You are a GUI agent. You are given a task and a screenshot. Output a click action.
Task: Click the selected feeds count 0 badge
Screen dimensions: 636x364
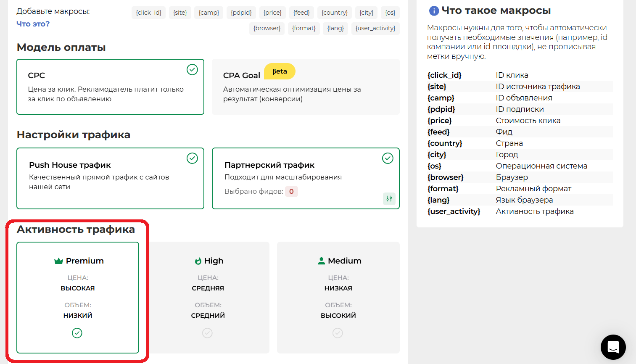[x=291, y=191]
